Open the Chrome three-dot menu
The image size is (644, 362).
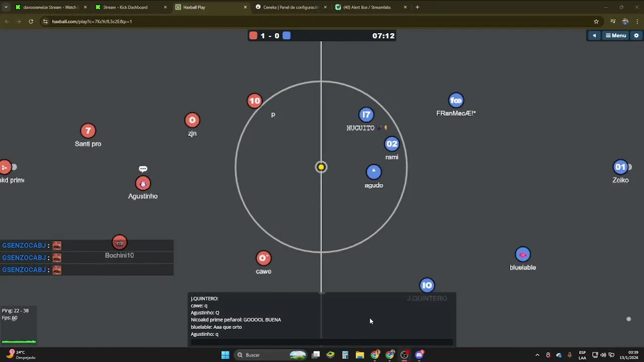tap(637, 21)
